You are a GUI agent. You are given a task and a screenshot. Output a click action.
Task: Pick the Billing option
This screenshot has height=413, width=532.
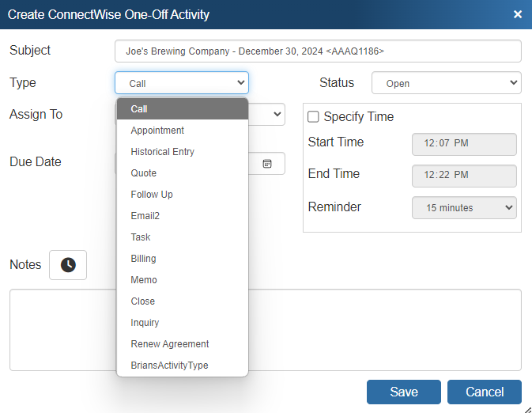(143, 259)
